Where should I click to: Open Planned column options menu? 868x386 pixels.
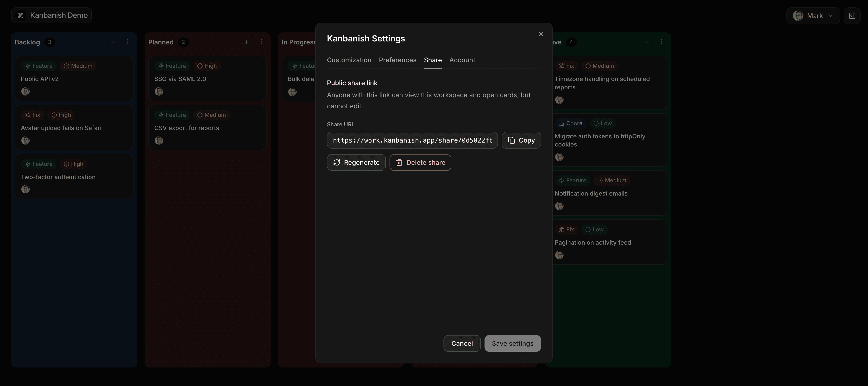(261, 42)
